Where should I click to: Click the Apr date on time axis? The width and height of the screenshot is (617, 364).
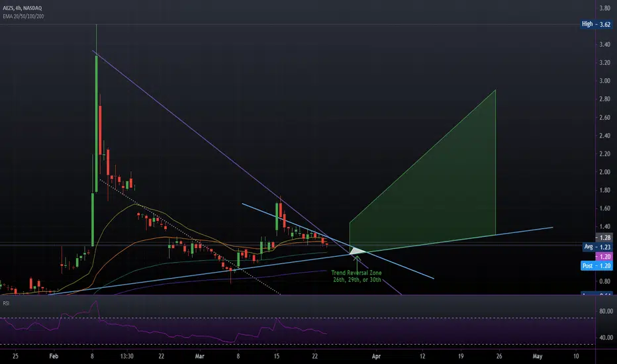pos(376,356)
